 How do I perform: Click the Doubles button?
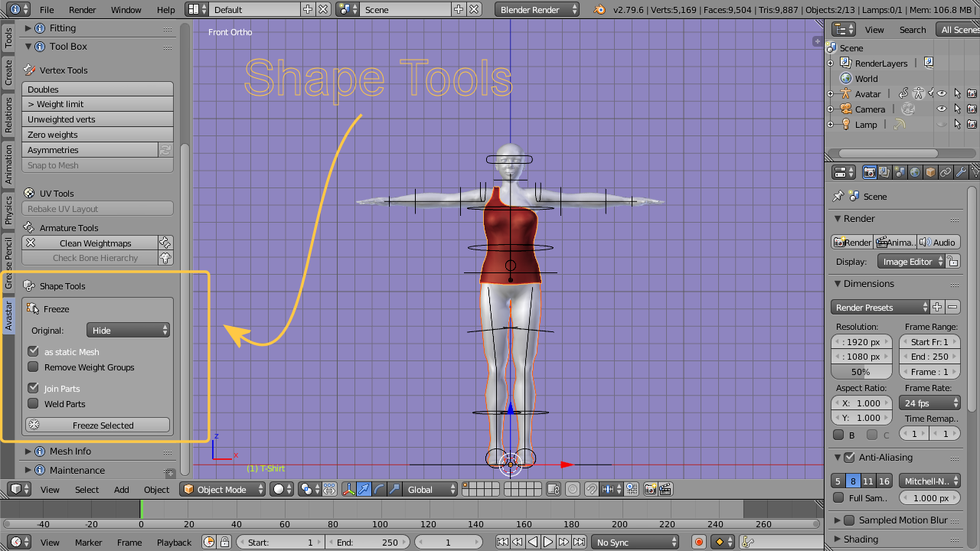click(97, 90)
